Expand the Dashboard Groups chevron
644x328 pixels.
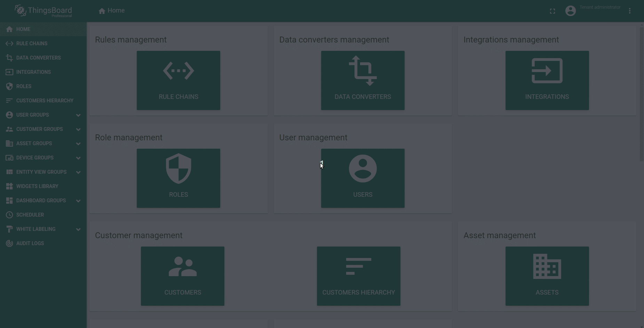point(78,201)
